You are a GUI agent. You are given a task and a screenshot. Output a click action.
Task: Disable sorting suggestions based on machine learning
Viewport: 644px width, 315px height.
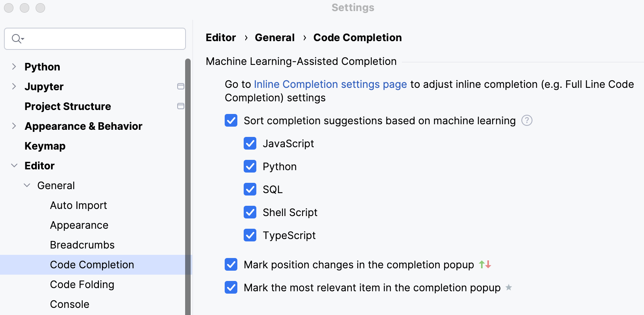(x=231, y=120)
